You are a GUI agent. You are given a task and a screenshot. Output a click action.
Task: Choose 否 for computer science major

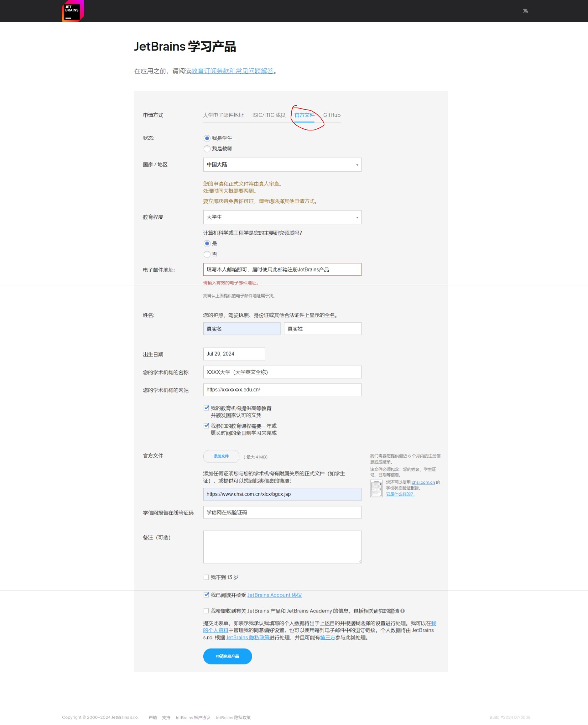pos(207,254)
